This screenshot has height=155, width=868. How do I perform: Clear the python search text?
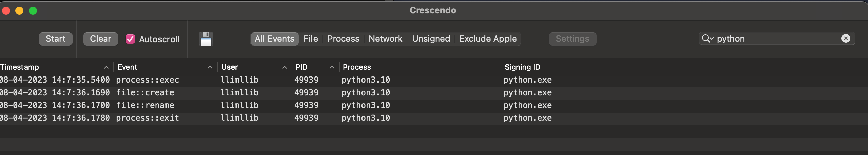[846, 38]
